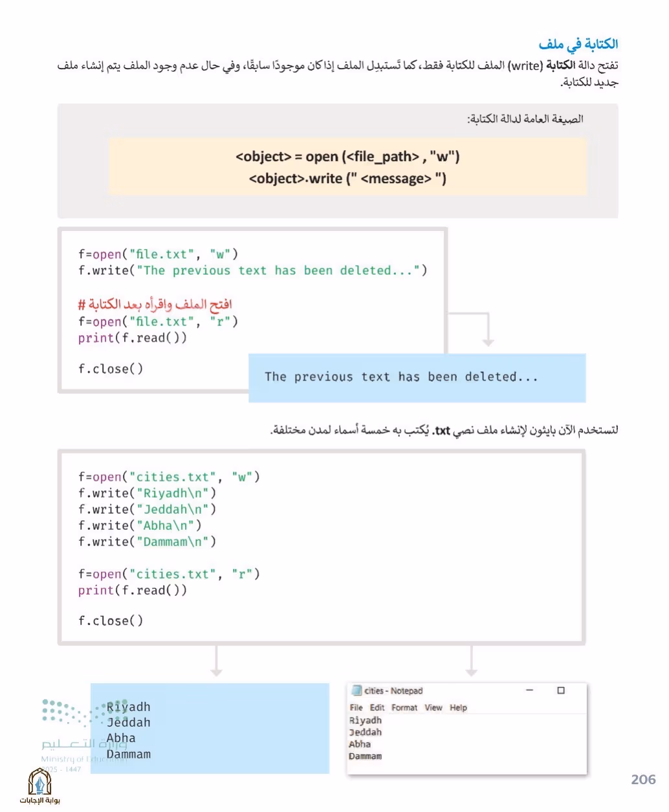Click the down arrow above the Notepad window
This screenshot has height=812, width=669.
tap(472, 661)
